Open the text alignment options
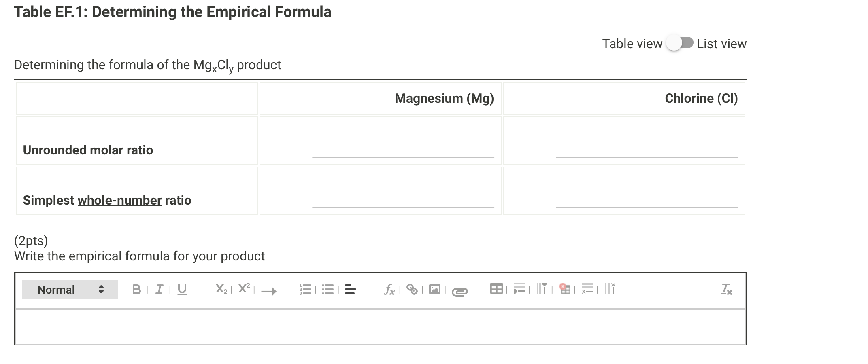The image size is (868, 364). [351, 290]
